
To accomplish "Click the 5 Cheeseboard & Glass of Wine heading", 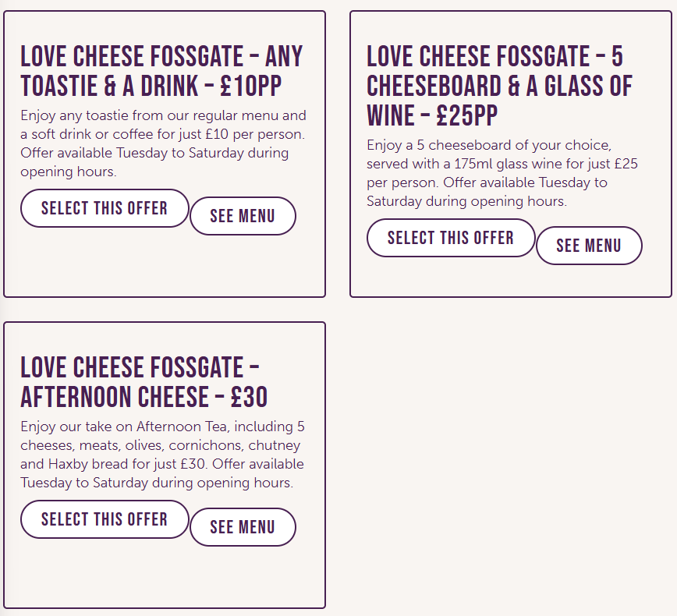I will (x=499, y=86).
